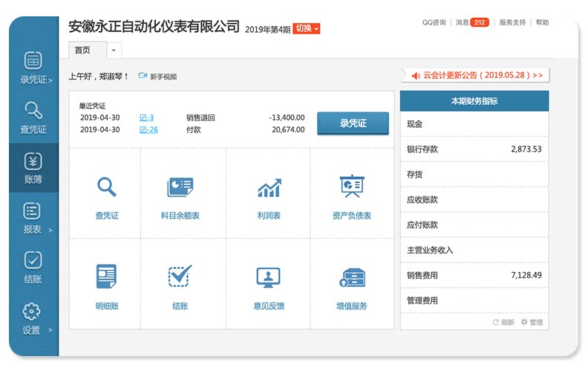Viewport: 588px width, 368px height.
Task: Open 意见反馈 monitor icon
Action: [268, 277]
